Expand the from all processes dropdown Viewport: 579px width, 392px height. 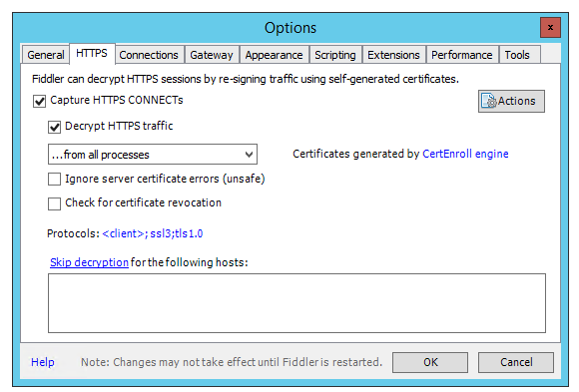153,155
